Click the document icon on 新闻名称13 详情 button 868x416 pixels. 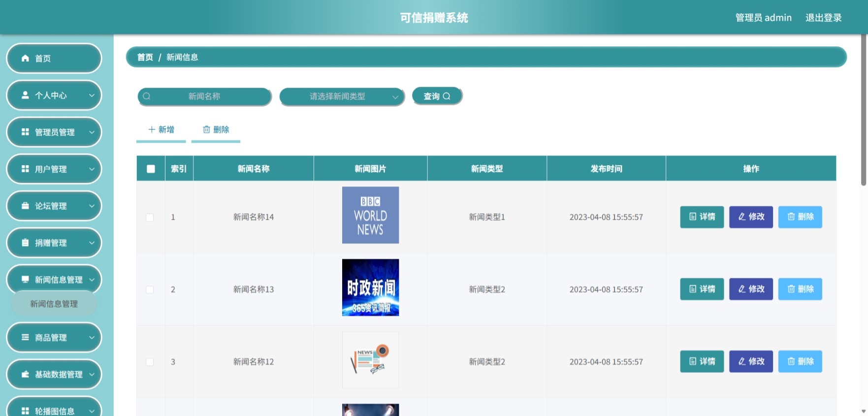click(693, 289)
